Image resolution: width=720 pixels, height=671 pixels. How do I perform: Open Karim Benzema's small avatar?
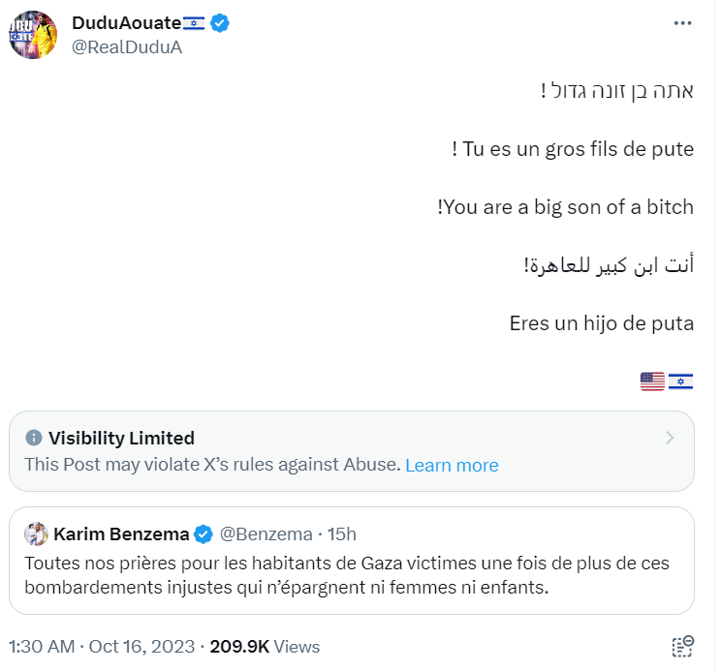37,534
